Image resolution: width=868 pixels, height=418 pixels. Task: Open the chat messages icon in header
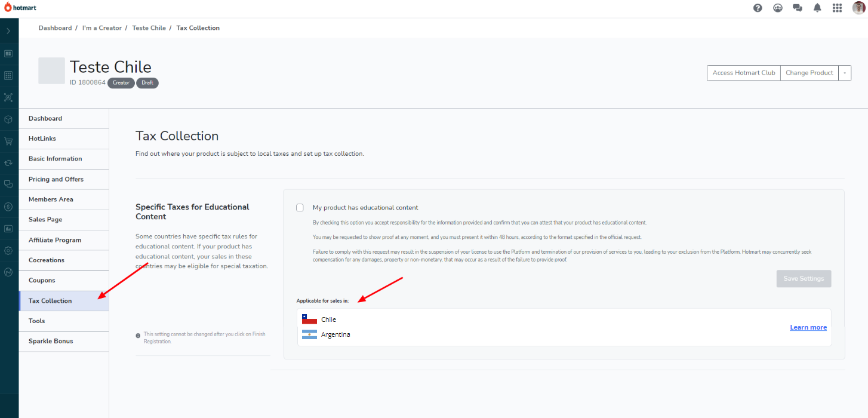tap(797, 8)
